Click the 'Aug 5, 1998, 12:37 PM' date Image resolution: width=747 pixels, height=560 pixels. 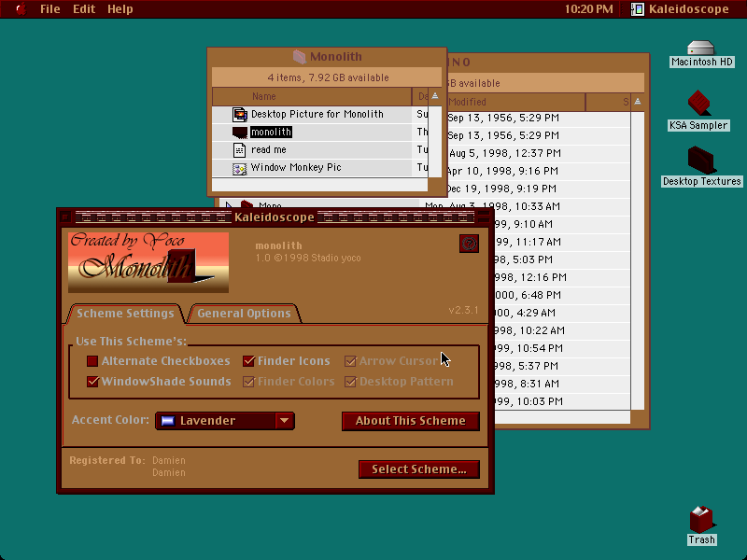505,153
